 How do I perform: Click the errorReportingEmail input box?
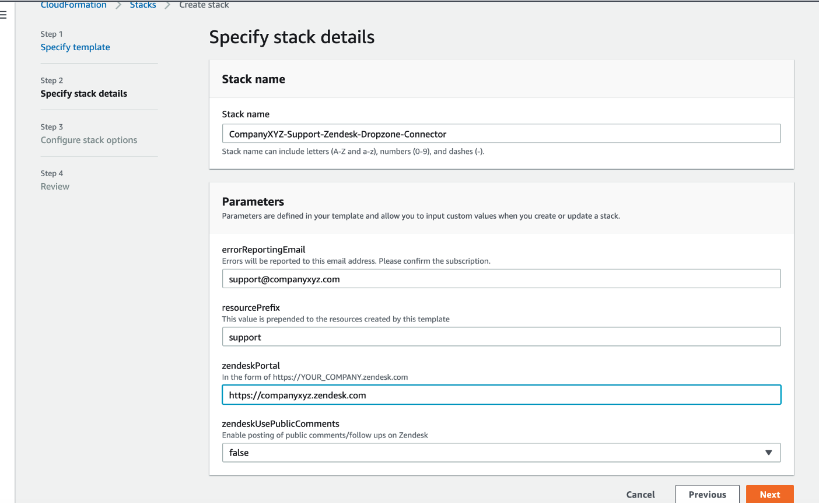(501, 279)
